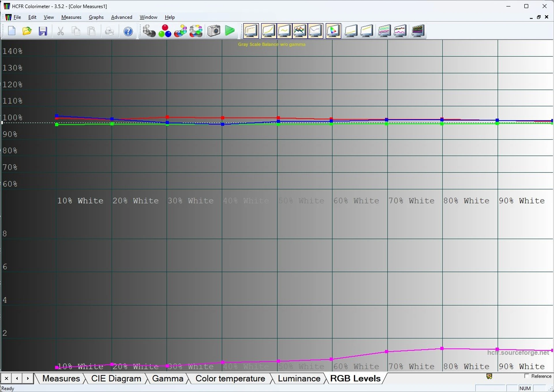Screen dimensions: 554x392
Task: Click the Print icon
Action: [109, 31]
